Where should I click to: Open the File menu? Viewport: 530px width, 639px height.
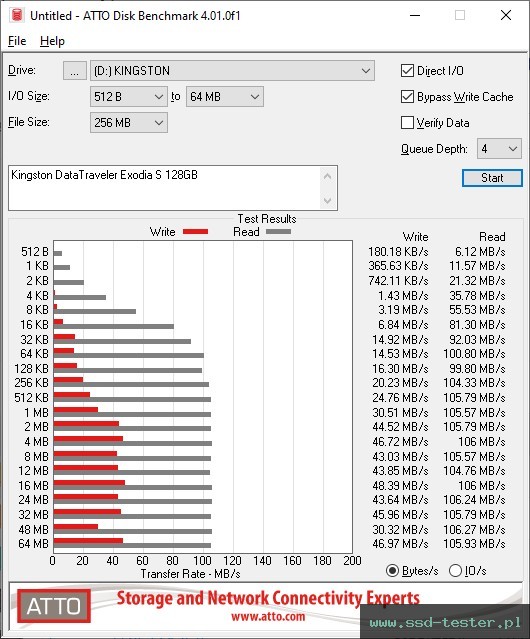(17, 41)
